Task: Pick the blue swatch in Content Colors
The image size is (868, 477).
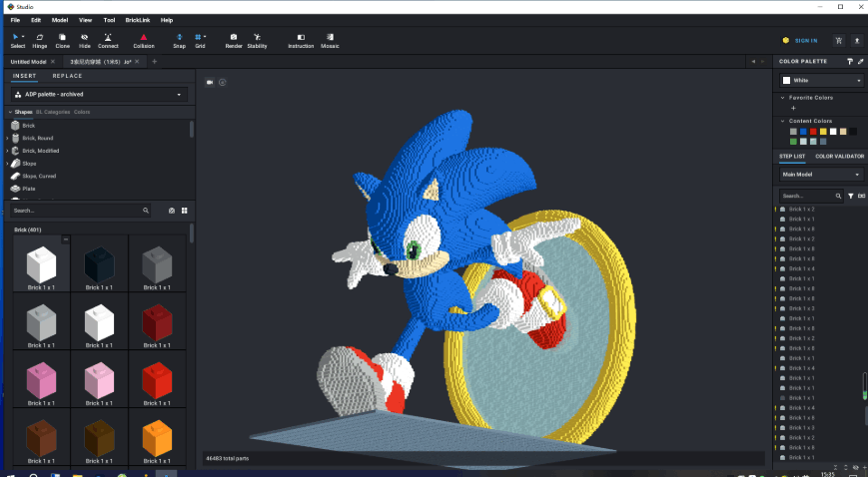Action: 803,131
